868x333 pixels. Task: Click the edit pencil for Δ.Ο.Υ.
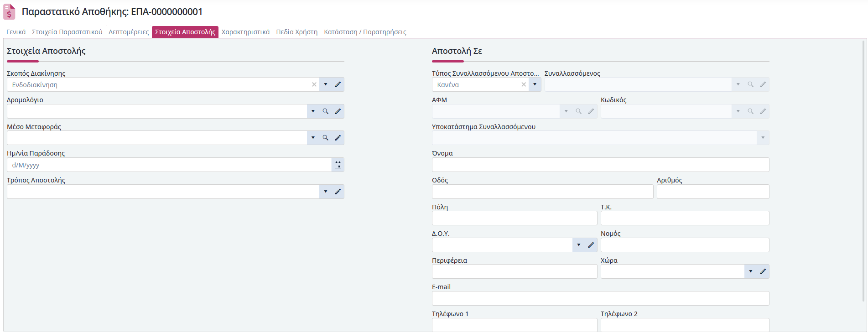point(591,245)
